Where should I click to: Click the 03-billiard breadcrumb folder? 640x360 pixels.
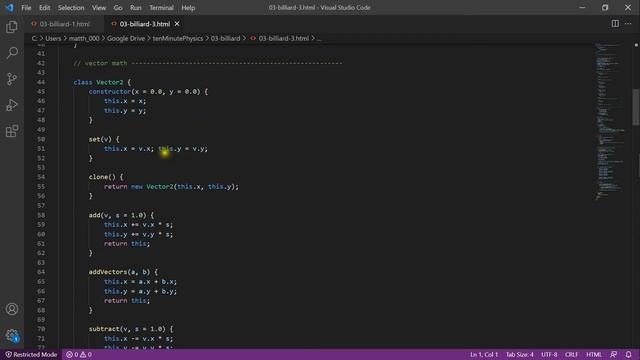point(225,38)
